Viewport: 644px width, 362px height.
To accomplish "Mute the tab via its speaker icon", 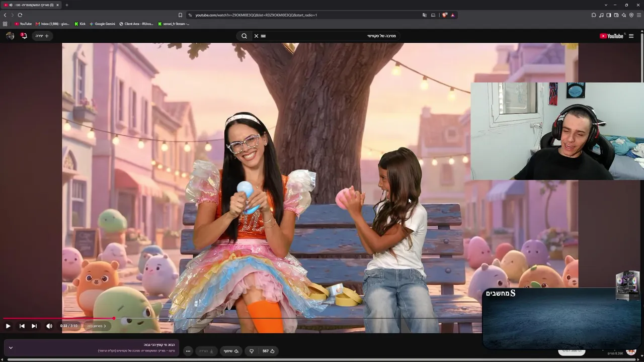I will point(11,5).
